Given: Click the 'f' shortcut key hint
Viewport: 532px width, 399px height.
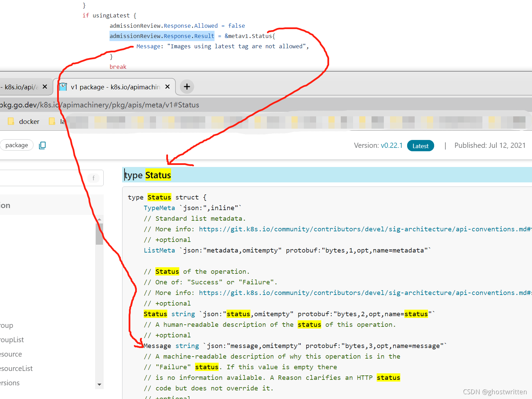Looking at the screenshot, I should [93, 178].
